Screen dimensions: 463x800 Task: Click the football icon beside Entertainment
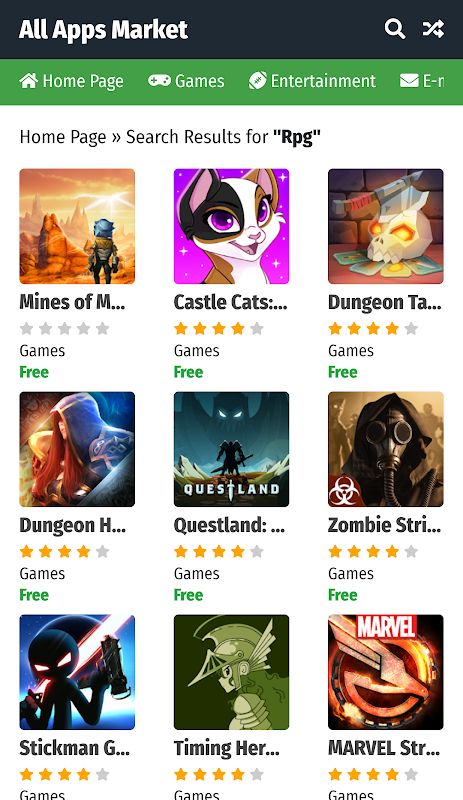257,81
